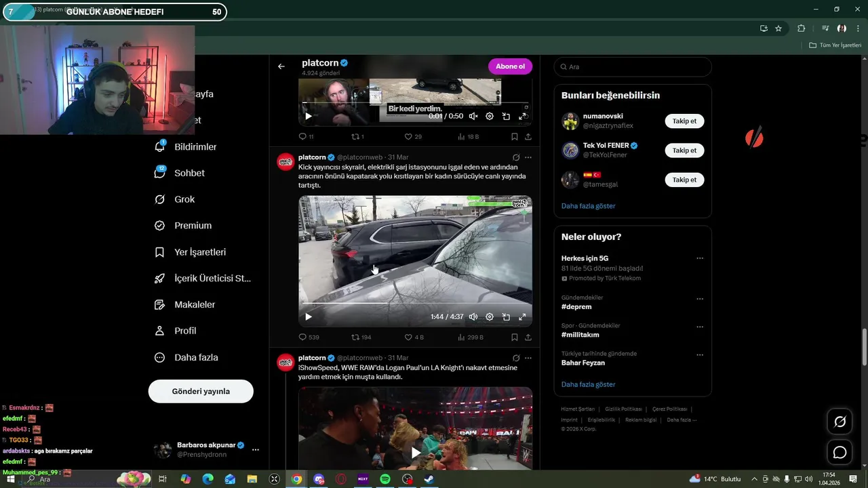Reply to the post with 539 comments

309,337
